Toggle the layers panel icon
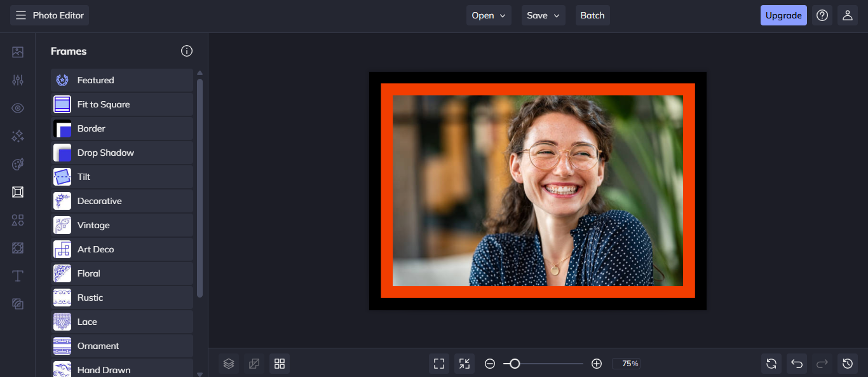The image size is (868, 377). [x=229, y=364]
